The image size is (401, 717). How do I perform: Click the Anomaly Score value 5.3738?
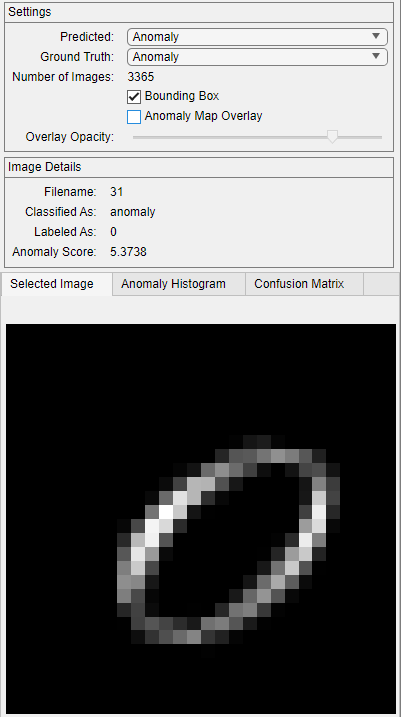coord(128,252)
